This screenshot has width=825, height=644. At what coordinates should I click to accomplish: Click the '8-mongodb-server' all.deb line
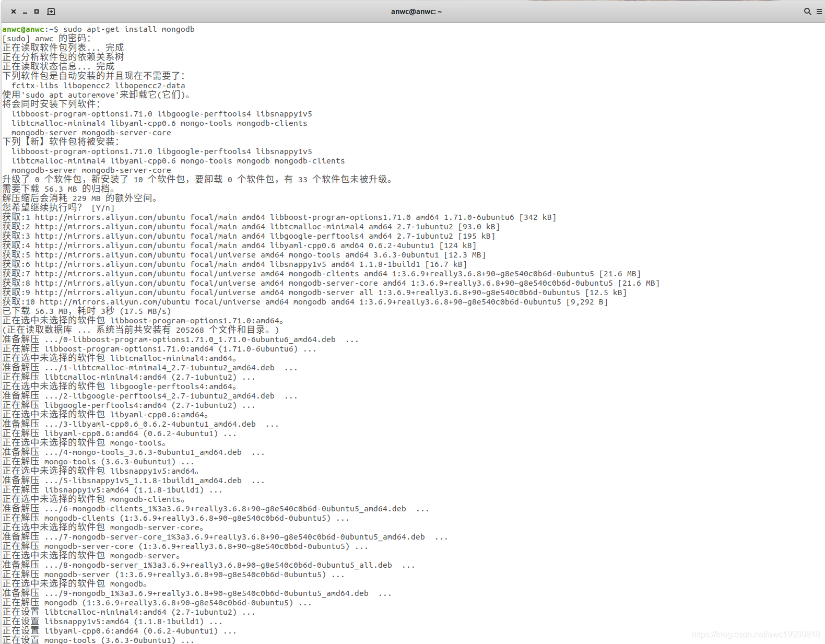209,565
